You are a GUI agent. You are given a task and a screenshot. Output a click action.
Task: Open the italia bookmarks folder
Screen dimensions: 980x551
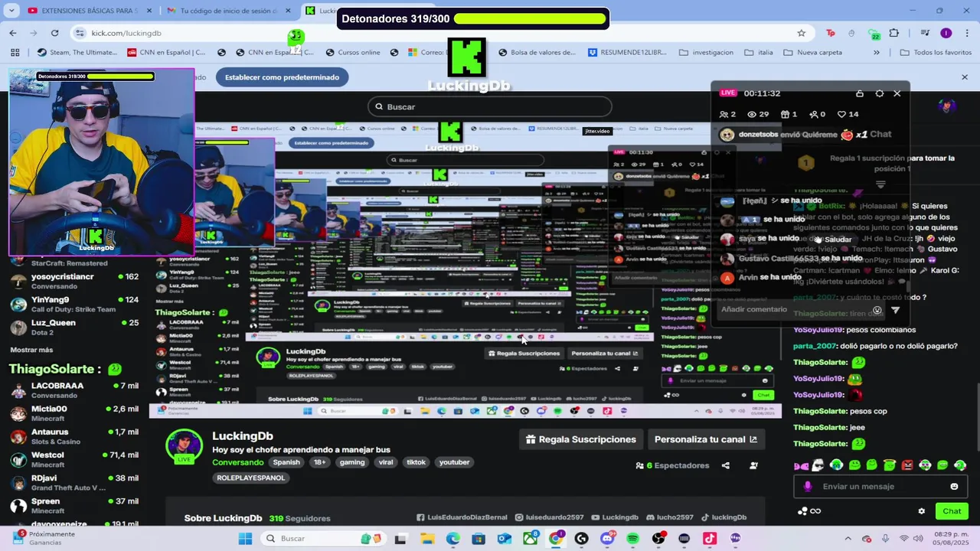pyautogui.click(x=758, y=53)
